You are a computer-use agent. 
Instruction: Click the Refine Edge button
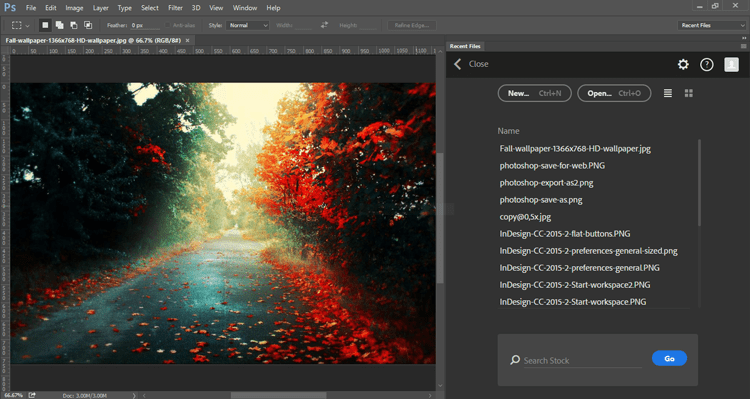(x=411, y=25)
